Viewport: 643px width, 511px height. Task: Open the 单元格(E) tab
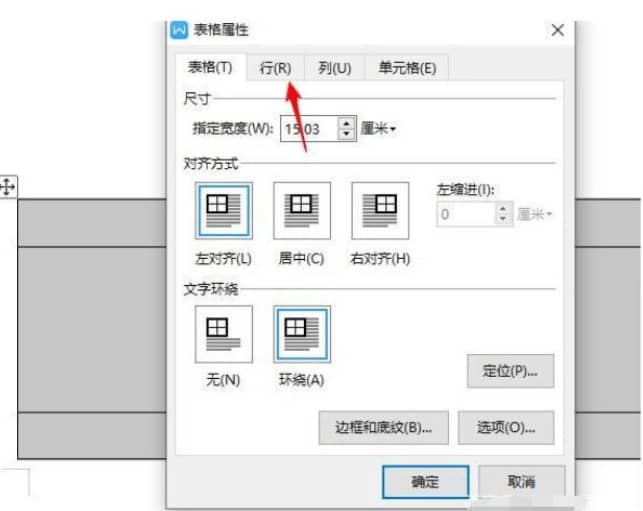coord(407,68)
